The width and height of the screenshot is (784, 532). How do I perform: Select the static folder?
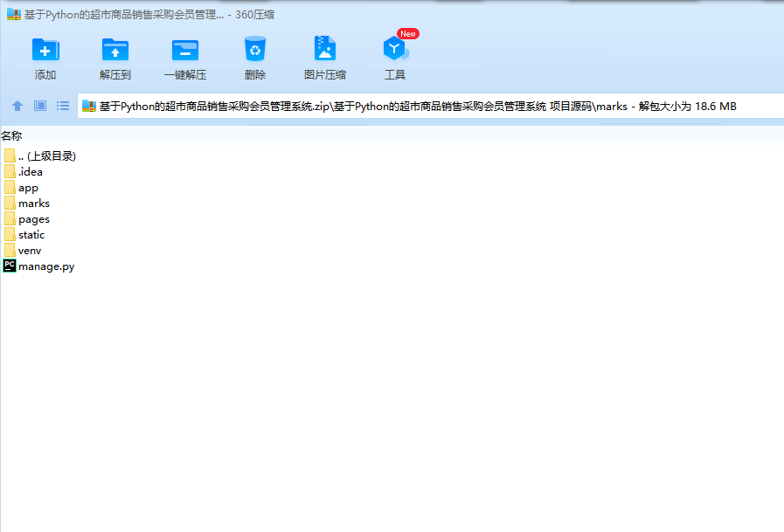pyautogui.click(x=24, y=235)
